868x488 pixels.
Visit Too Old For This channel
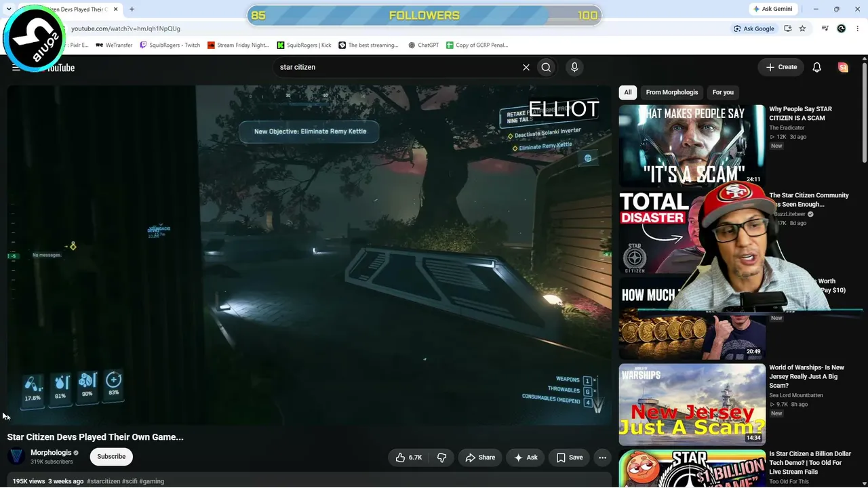(789, 481)
